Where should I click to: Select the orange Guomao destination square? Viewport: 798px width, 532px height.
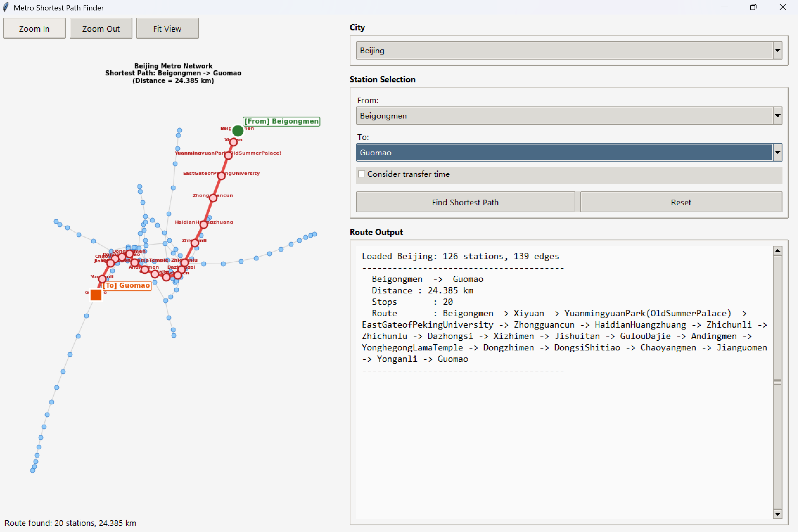point(96,295)
